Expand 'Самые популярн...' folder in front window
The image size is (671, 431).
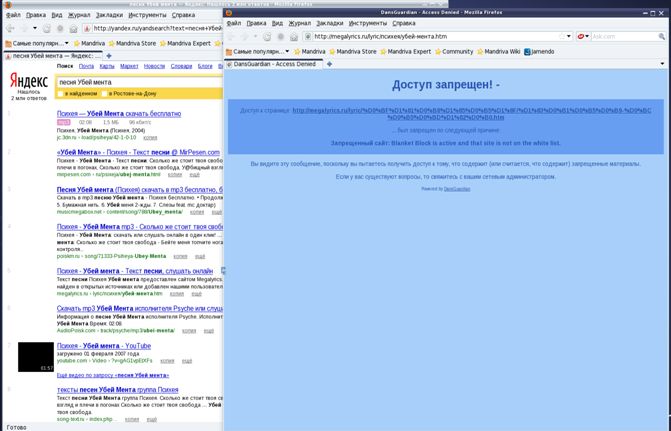coord(258,52)
